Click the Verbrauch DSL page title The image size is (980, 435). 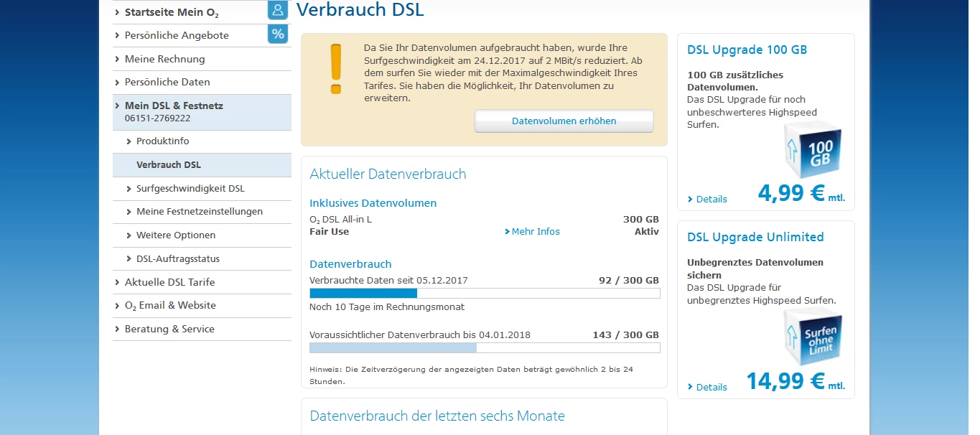click(360, 10)
